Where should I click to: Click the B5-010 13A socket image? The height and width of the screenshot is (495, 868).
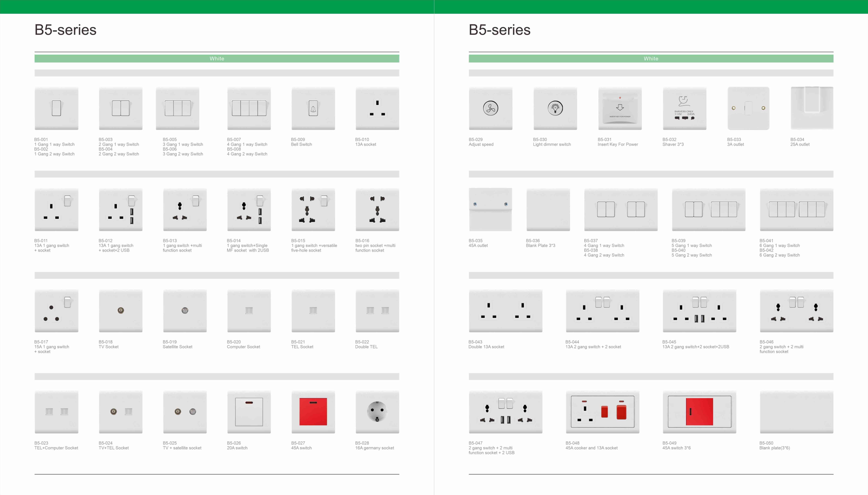coord(378,108)
